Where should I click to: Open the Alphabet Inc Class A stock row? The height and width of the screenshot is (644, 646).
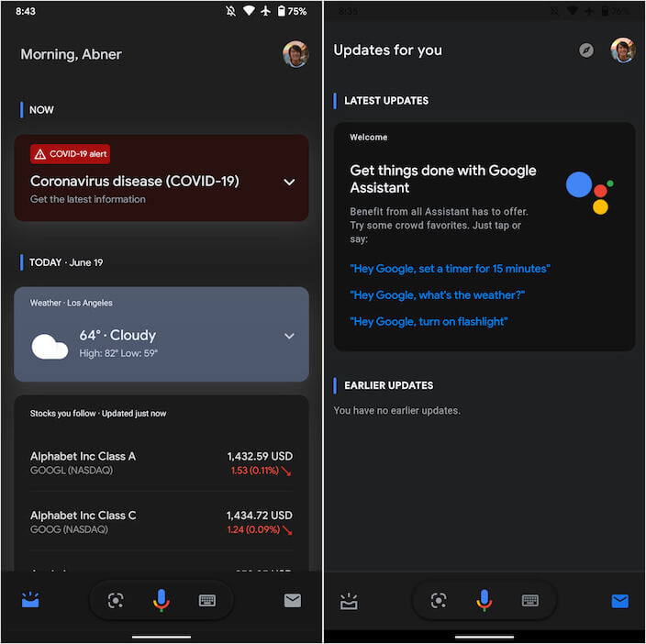pyautogui.click(x=161, y=463)
